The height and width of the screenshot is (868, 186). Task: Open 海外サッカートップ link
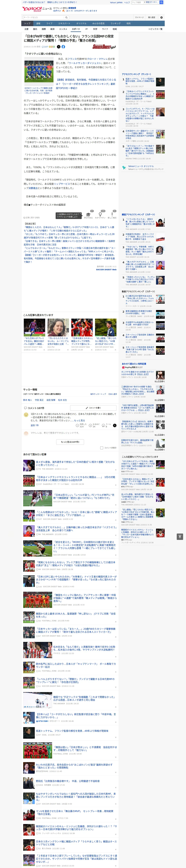[x=98, y=394]
